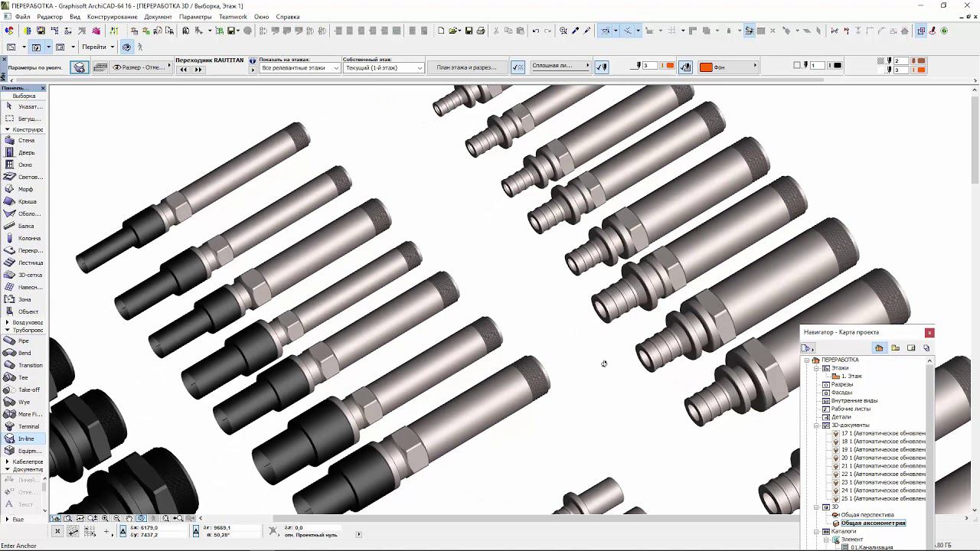Select 'Общая перспектива' in the Navigator
This screenshot has width=980, height=551.
coord(867,515)
